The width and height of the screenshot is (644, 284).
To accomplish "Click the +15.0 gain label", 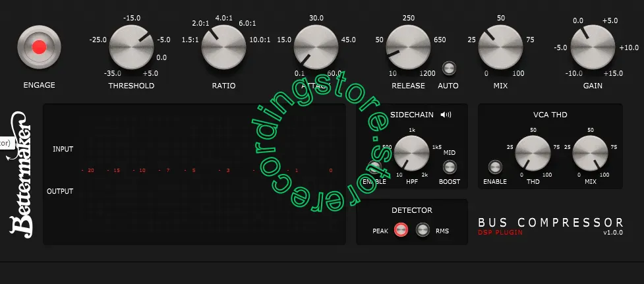I will click(x=613, y=73).
